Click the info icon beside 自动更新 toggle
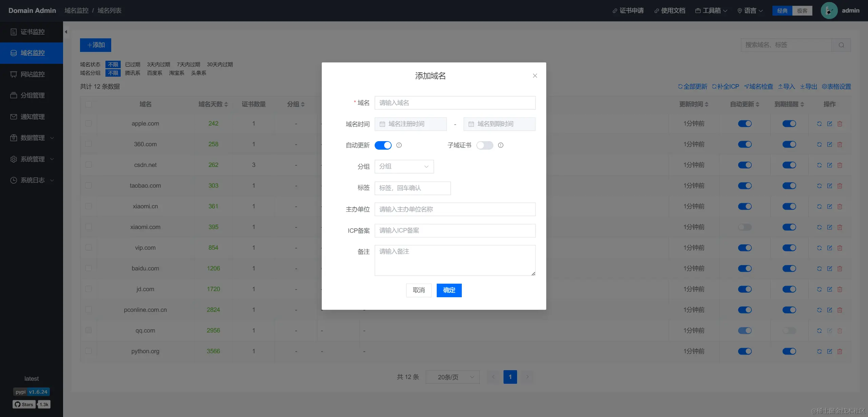 point(399,145)
